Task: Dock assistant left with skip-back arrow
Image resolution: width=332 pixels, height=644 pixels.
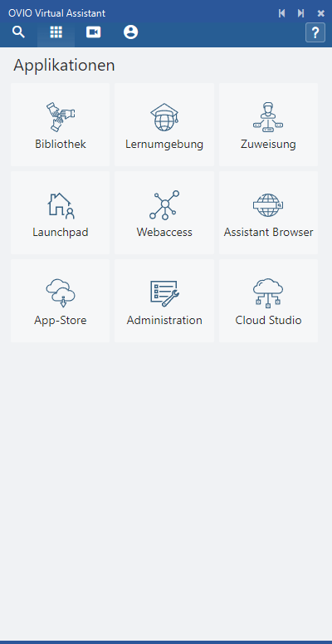Action: click(x=281, y=13)
